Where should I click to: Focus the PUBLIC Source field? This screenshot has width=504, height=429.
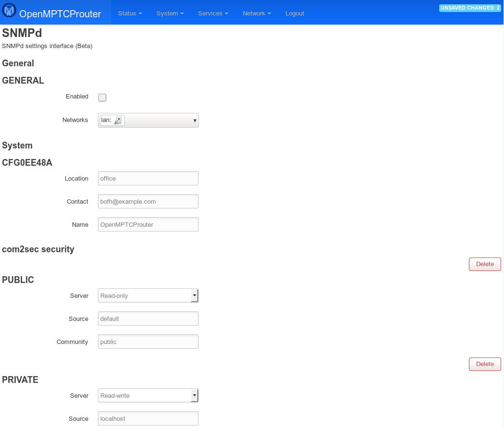(148, 319)
